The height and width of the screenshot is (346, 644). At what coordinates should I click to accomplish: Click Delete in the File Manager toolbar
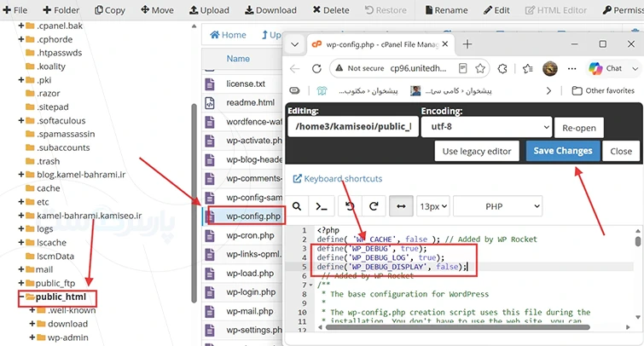(331, 10)
